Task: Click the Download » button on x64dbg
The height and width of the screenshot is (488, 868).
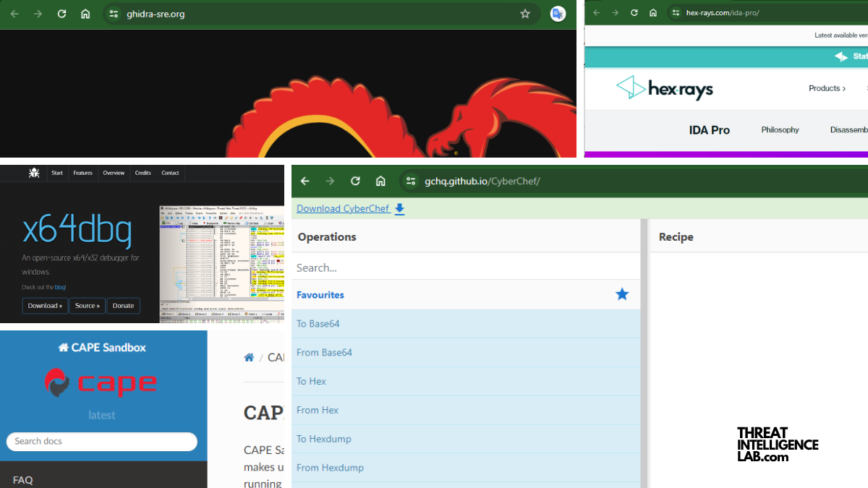Action: [45, 305]
